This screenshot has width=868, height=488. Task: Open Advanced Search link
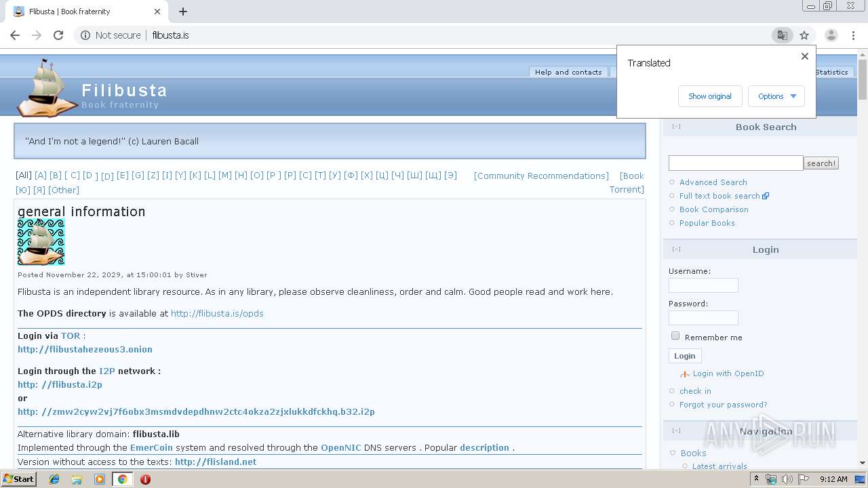[713, 182]
